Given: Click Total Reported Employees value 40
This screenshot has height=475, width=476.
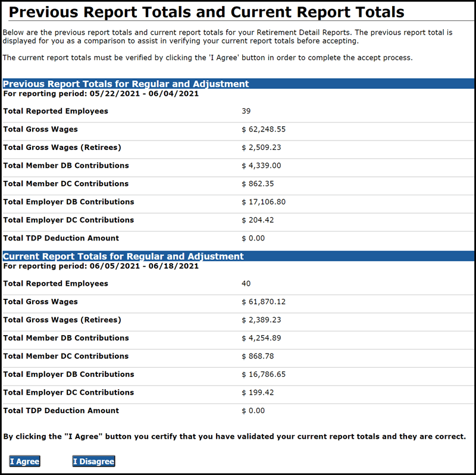Looking at the screenshot, I should coord(246,283).
